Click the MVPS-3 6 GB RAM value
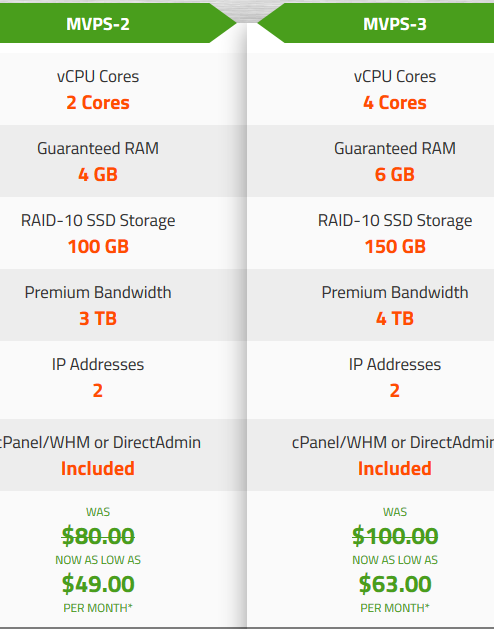This screenshot has height=629, width=494. (395, 174)
